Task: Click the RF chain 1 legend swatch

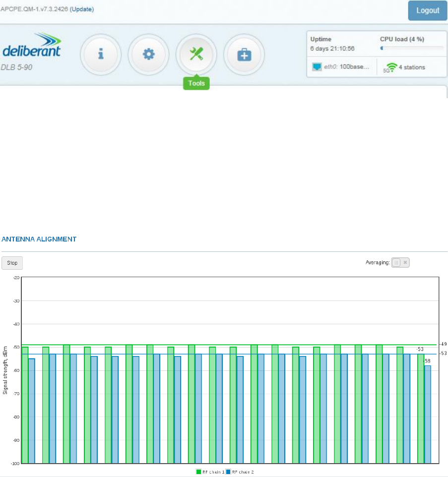Action: point(199,472)
